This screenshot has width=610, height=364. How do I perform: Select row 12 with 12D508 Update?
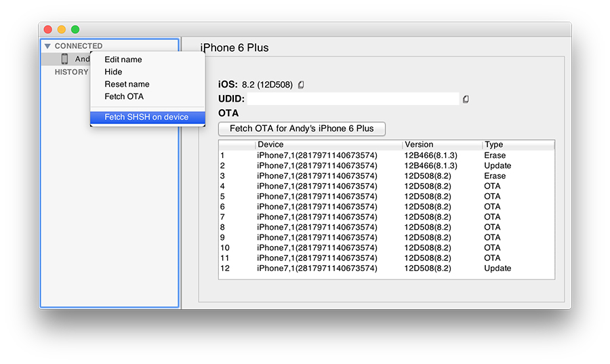pyautogui.click(x=386, y=268)
